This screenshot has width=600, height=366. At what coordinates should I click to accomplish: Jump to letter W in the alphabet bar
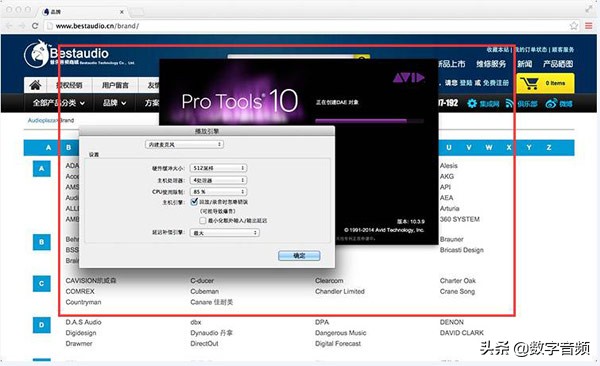pyautogui.click(x=489, y=147)
